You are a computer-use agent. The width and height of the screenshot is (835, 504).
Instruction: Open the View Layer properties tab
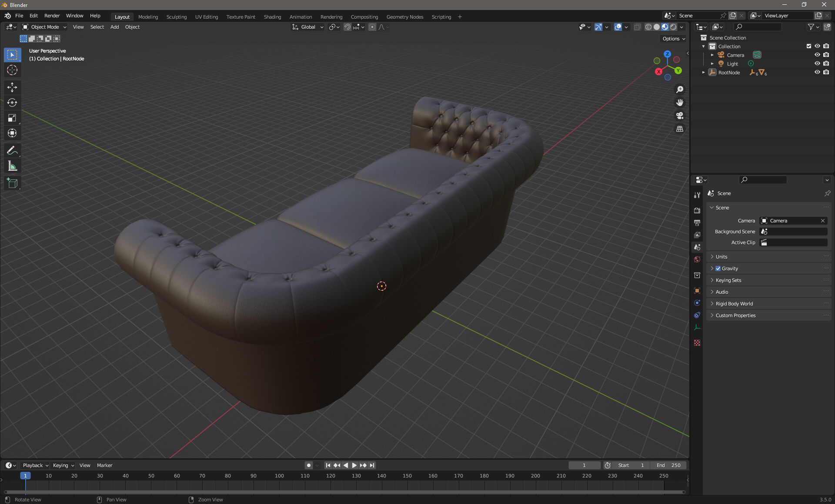click(697, 235)
